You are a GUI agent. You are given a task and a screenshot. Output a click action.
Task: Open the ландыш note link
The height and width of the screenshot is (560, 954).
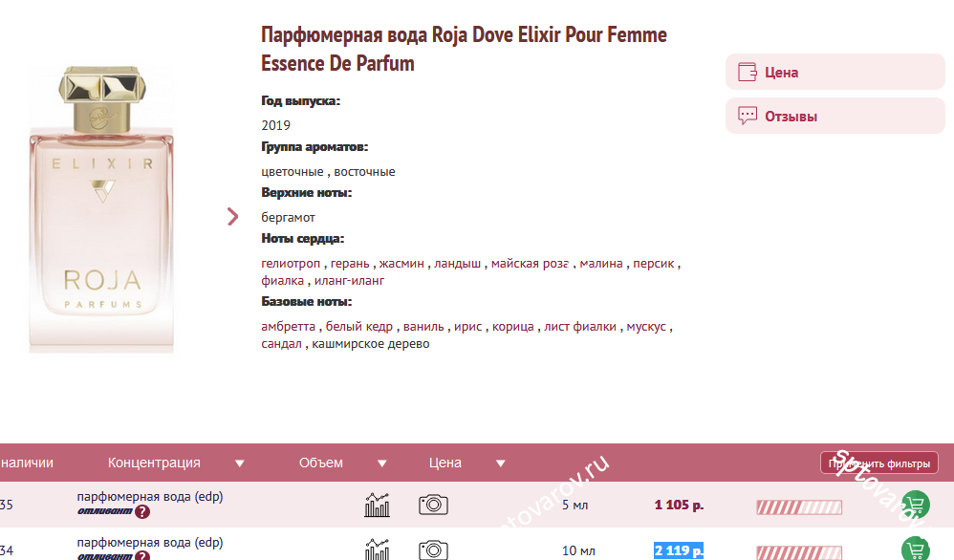coord(458,264)
